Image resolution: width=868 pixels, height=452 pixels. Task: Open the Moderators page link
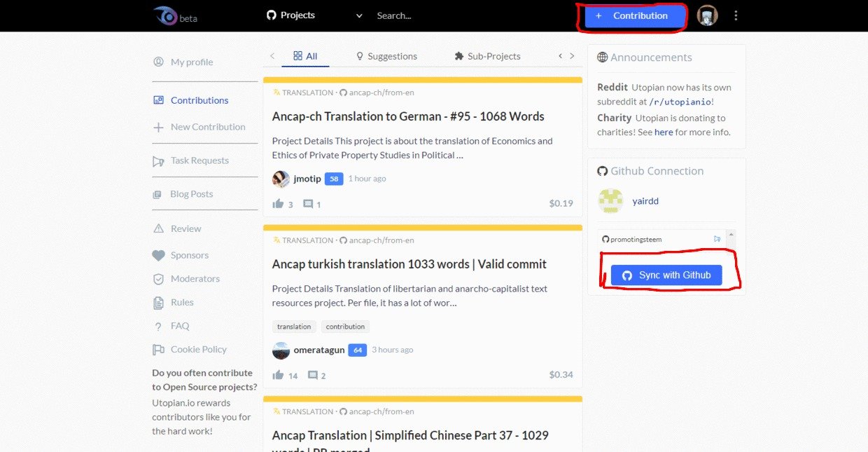pos(195,279)
